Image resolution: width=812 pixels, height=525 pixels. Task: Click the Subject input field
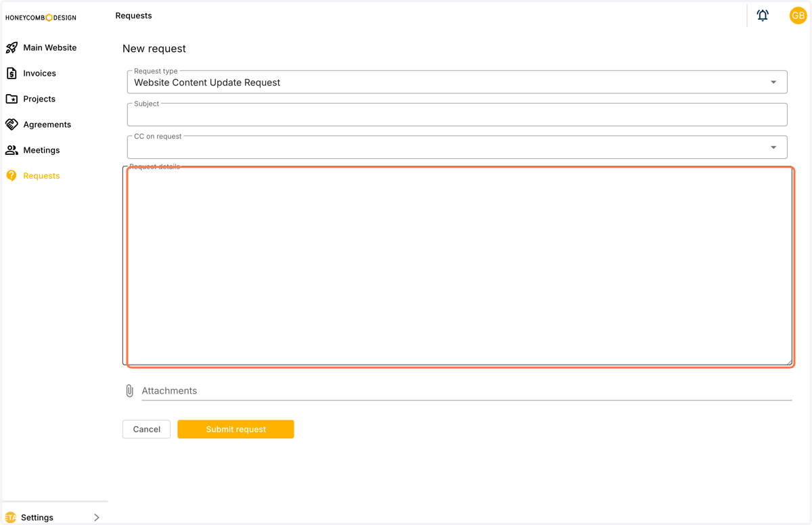click(x=457, y=114)
